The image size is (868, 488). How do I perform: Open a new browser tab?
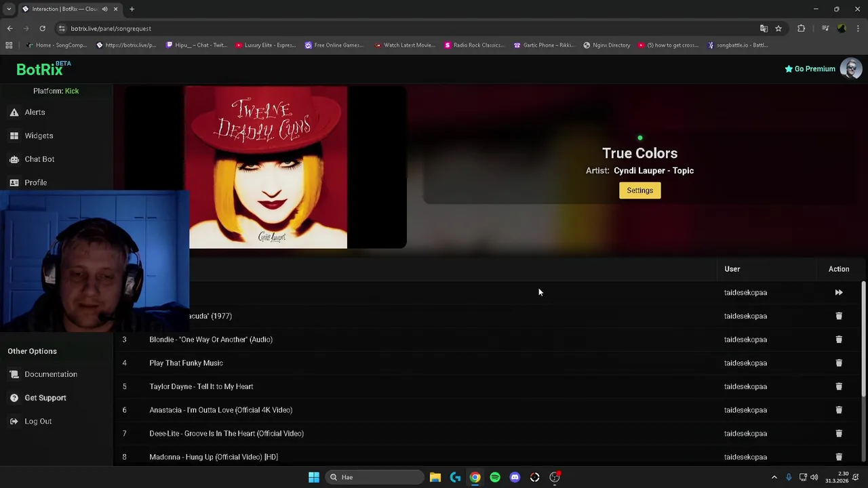(x=132, y=9)
